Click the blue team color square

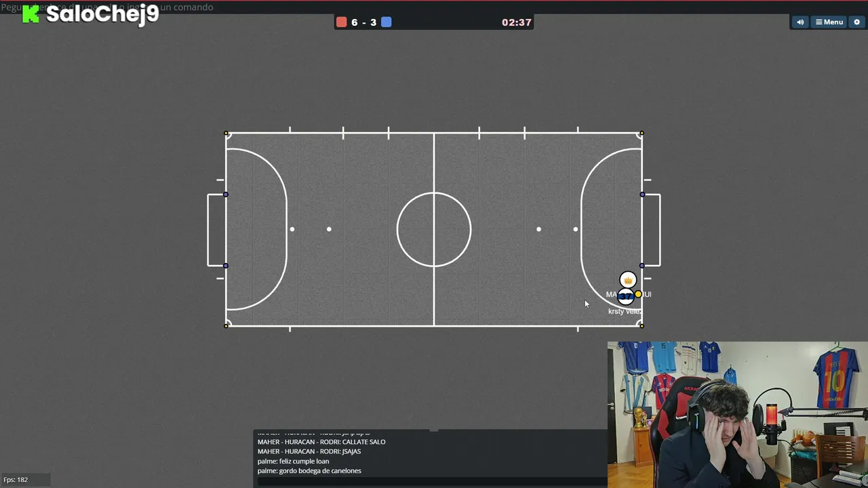(x=386, y=22)
